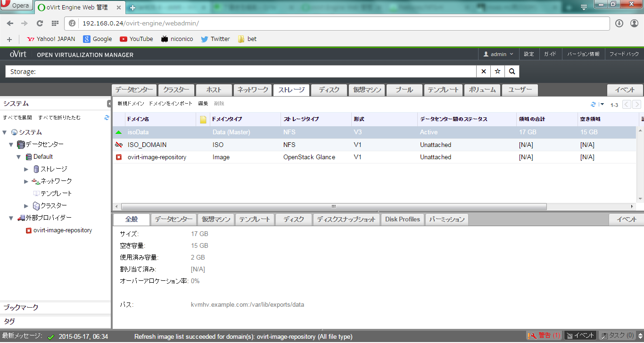
Task: Open a new browser tab with plus
Action: coord(133,8)
